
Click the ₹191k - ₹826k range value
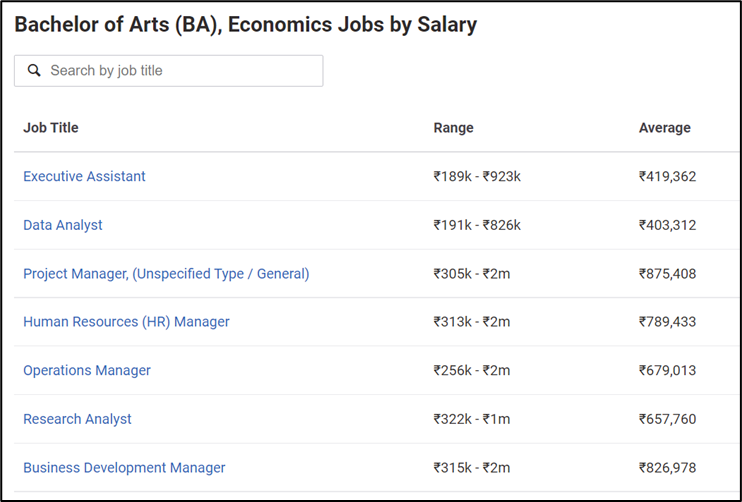click(x=477, y=225)
